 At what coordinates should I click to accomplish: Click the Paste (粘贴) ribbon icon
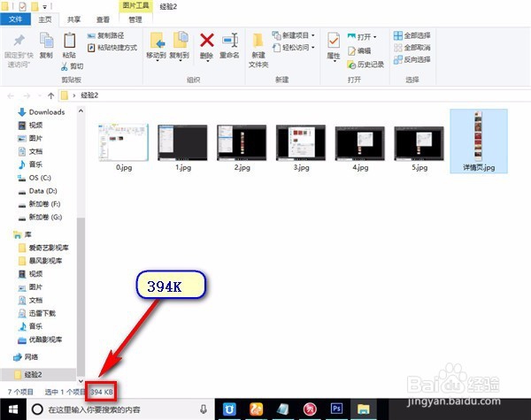[69, 45]
